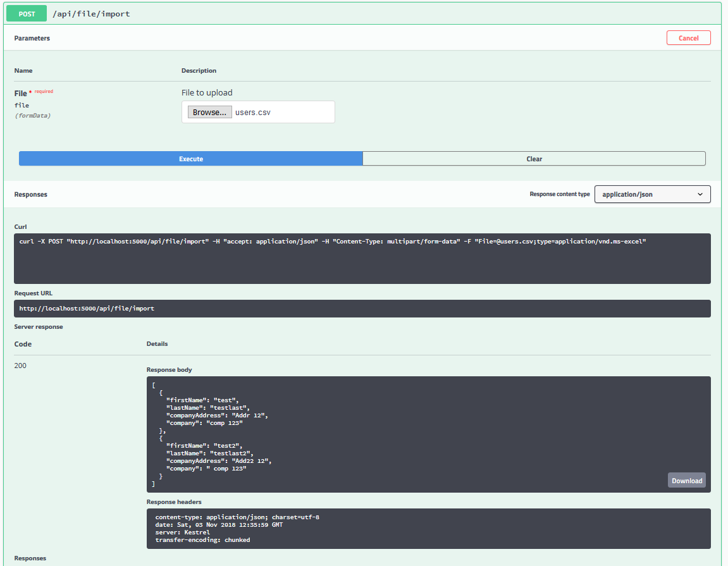The height and width of the screenshot is (566, 728).
Task: Click the File to upload description
Action: pos(207,92)
